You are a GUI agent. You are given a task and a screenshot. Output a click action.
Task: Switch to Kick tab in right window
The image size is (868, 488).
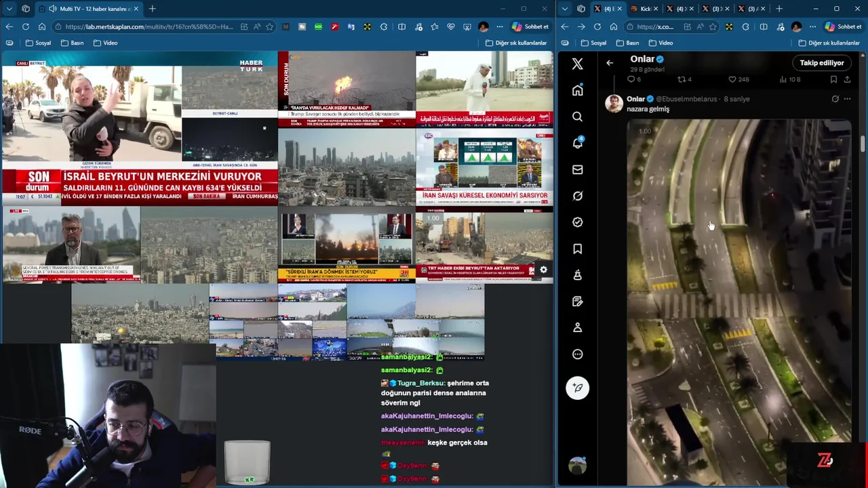pos(645,9)
